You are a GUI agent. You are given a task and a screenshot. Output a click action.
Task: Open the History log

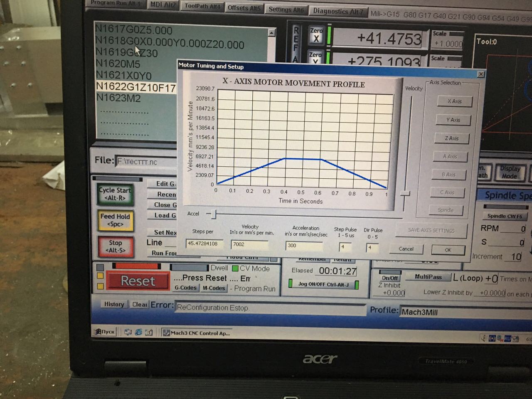click(114, 304)
